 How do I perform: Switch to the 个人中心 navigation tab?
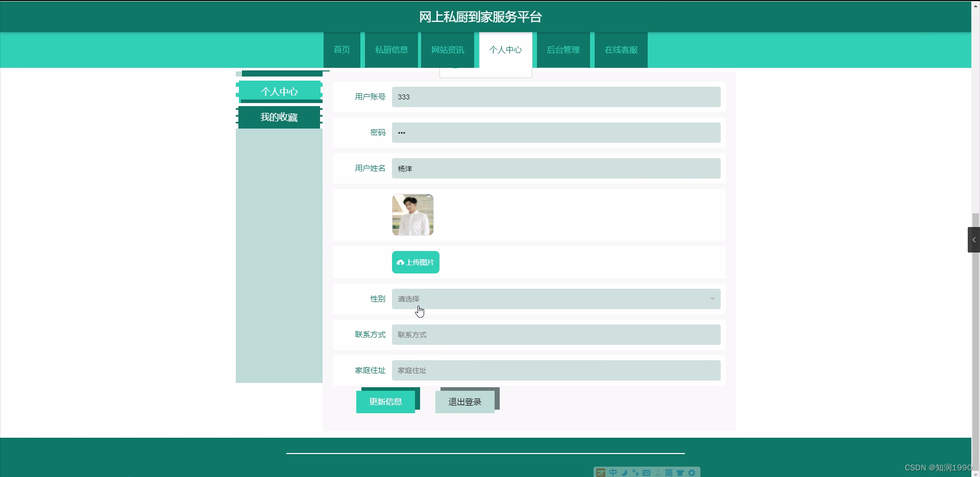505,49
